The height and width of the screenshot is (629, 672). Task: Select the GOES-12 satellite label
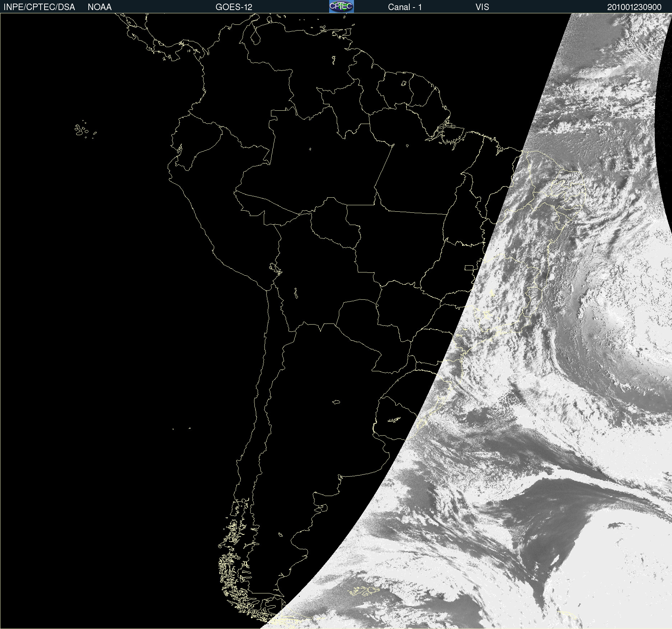234,7
